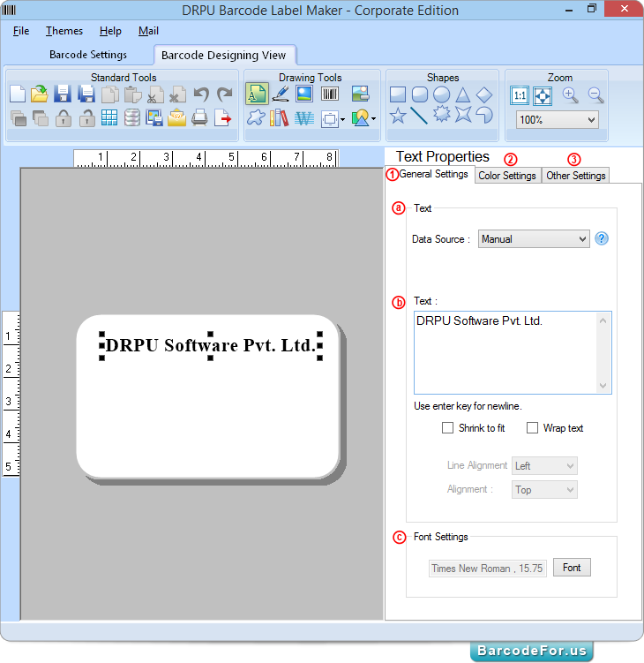Open the Color Settings tab
This screenshot has width=644, height=663.
point(507,176)
